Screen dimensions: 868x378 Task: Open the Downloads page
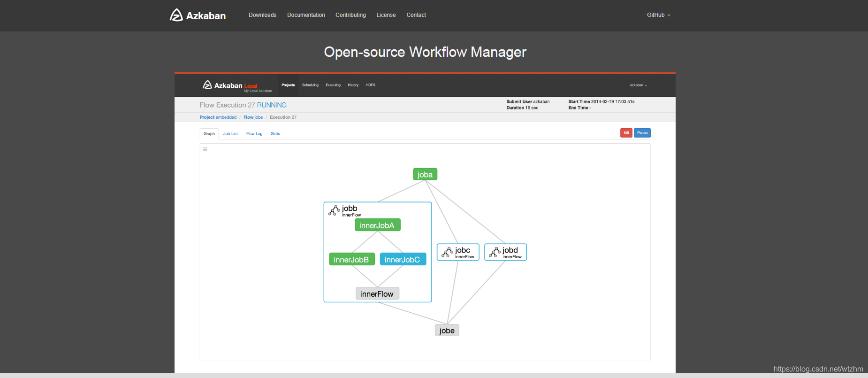(x=262, y=15)
